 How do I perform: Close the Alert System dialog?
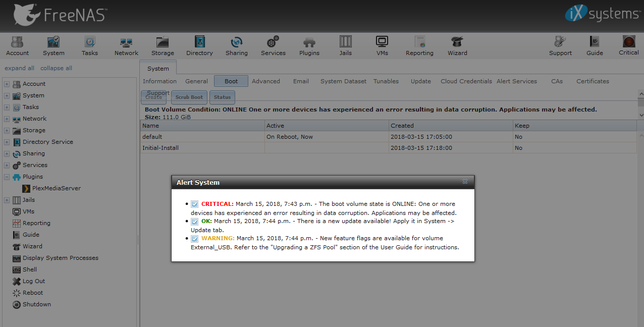[x=465, y=182]
